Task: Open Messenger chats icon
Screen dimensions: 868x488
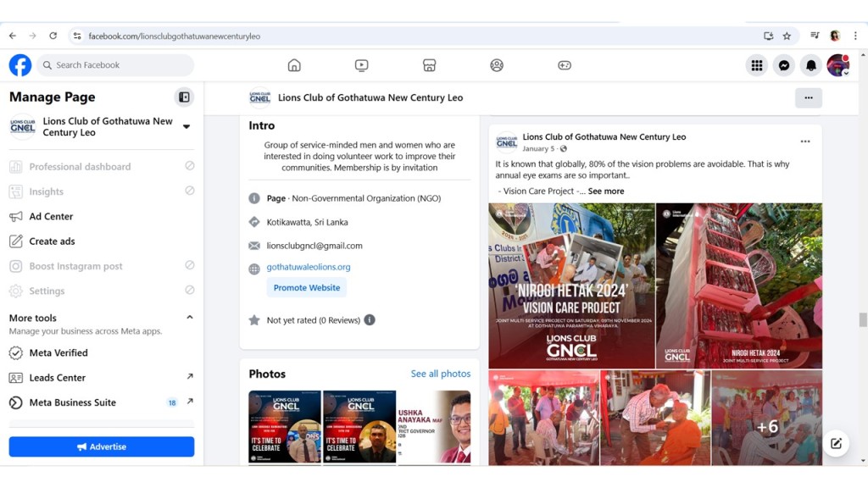Action: point(784,65)
